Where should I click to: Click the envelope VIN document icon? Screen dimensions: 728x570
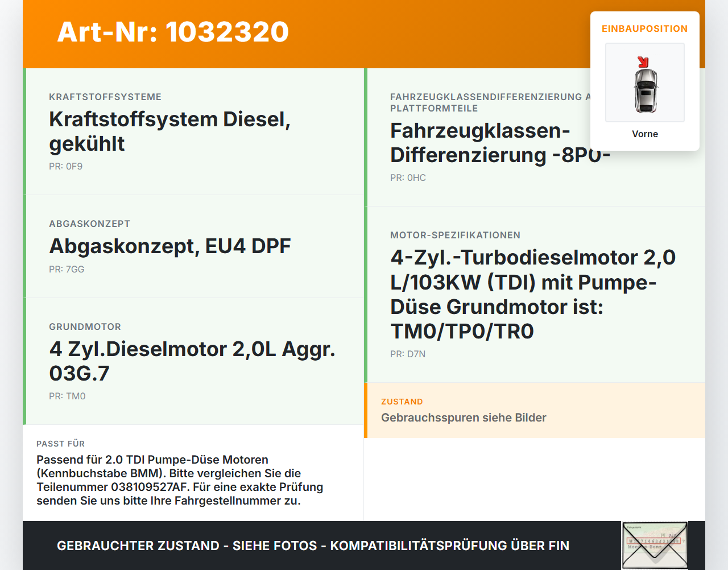(655, 545)
